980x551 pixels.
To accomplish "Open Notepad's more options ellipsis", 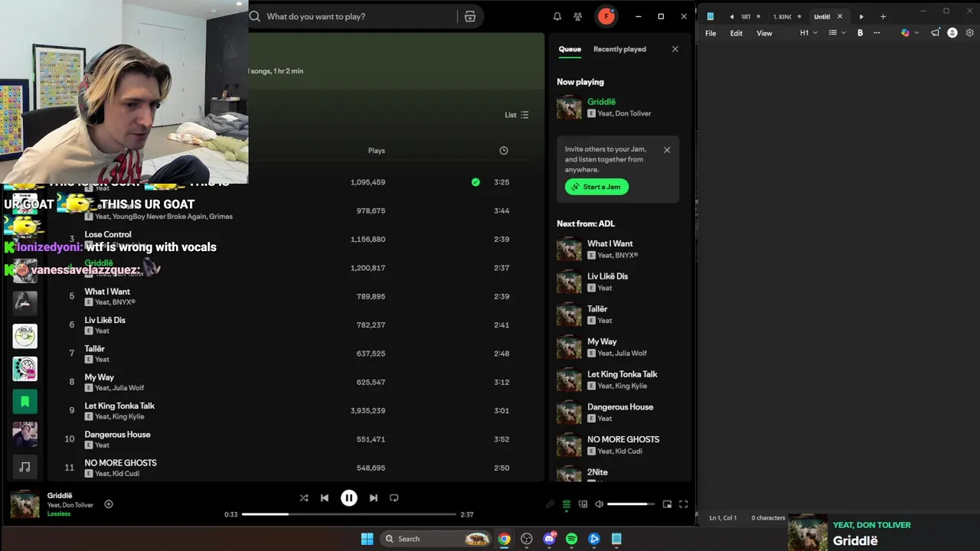I will 877,33.
